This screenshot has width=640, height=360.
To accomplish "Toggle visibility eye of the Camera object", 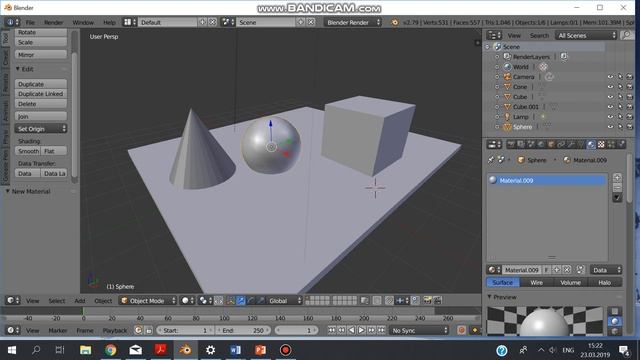I will pos(610,77).
